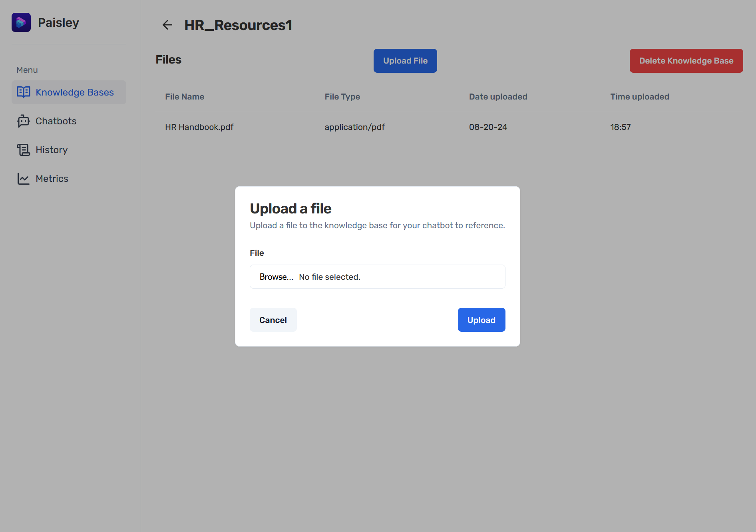
Task: Click the 08-20-24 date cell
Action: tap(488, 127)
